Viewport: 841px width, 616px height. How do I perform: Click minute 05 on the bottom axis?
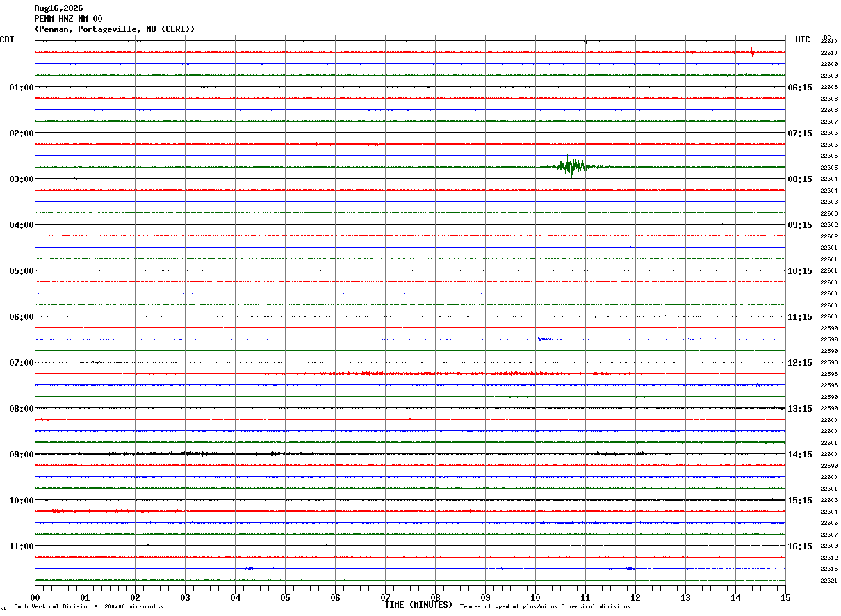(x=285, y=597)
